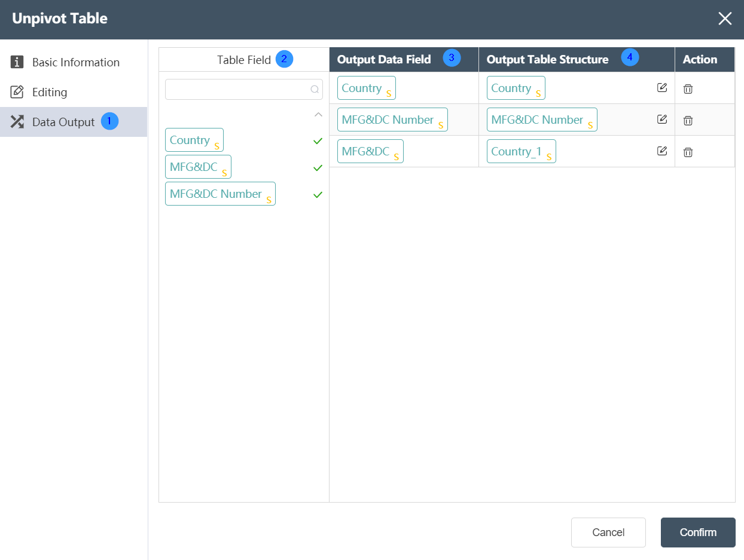Select the Data Output tab

point(74,122)
